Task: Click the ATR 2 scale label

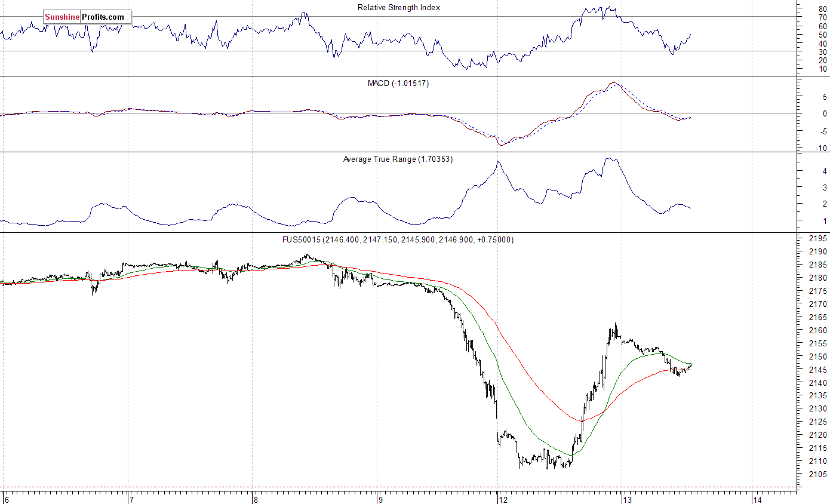Action: [825, 204]
